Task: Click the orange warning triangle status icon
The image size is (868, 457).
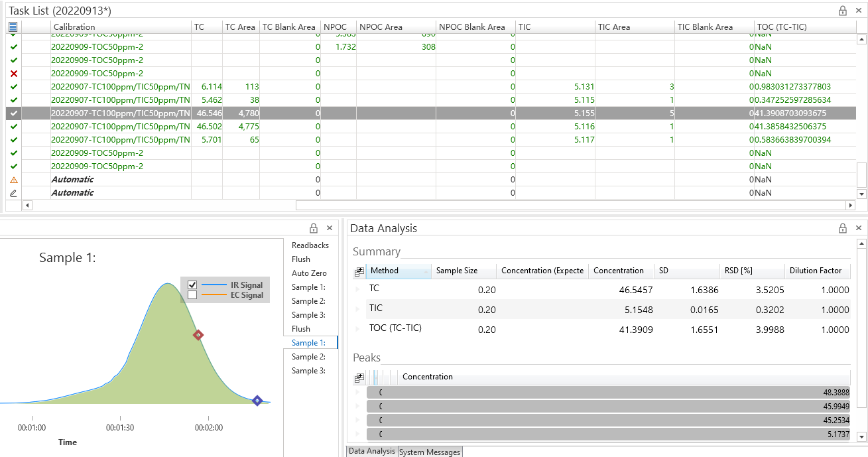Action: [x=14, y=180]
